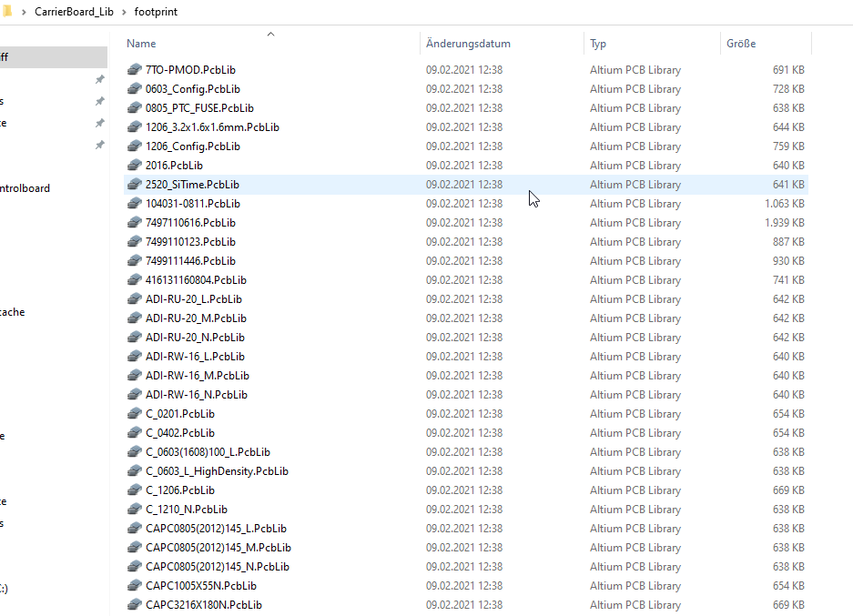Screen dimensions: 853x616
Task: Sort by Änderungsdatum column header
Action: tap(468, 44)
